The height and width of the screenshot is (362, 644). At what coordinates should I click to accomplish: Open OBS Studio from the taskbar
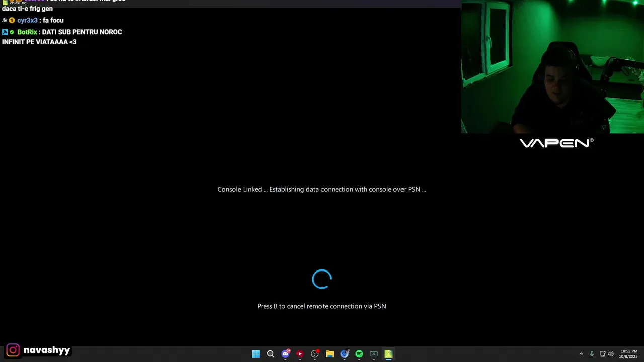(315, 354)
